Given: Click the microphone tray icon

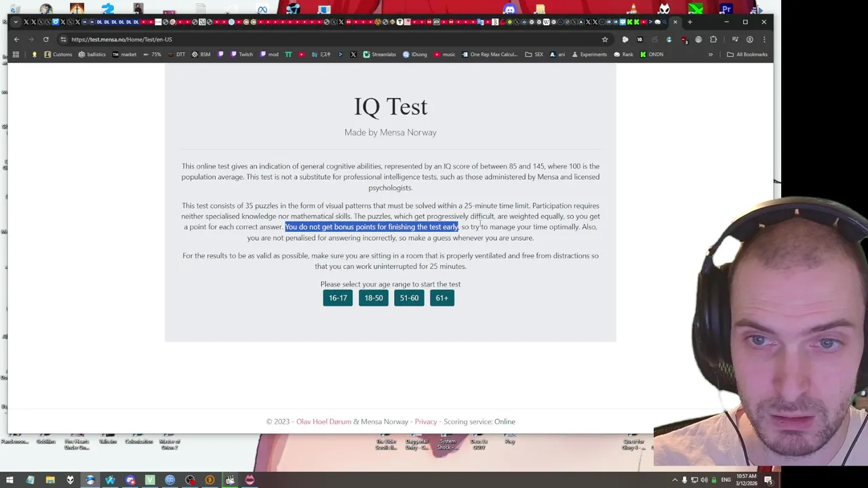Looking at the screenshot, I should coord(684,480).
